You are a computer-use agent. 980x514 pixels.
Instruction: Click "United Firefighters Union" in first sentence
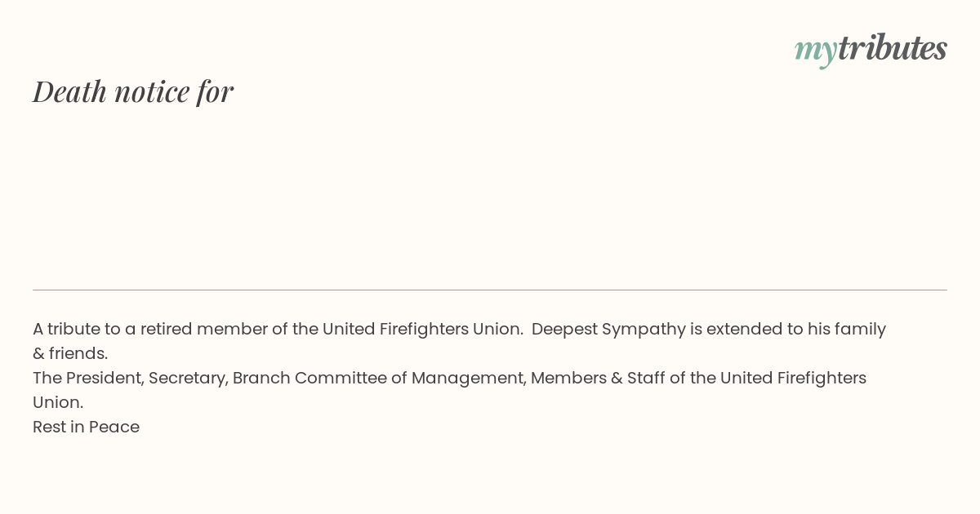[x=422, y=329]
